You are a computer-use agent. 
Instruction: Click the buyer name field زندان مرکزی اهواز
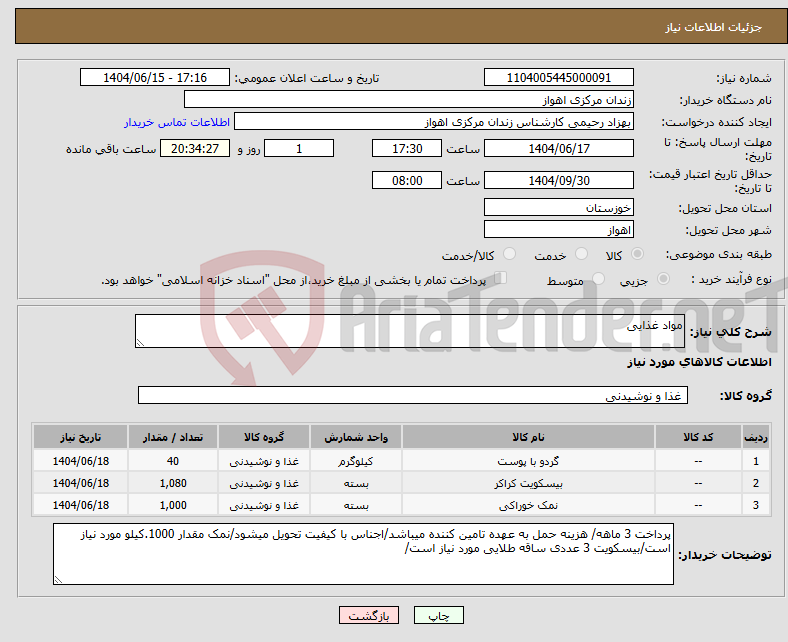click(x=409, y=100)
